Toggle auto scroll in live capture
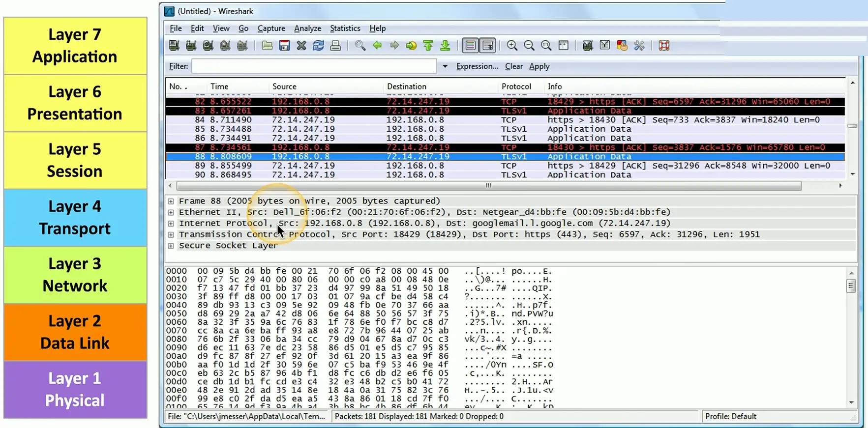Image resolution: width=868 pixels, height=428 pixels. pyautogui.click(x=488, y=46)
